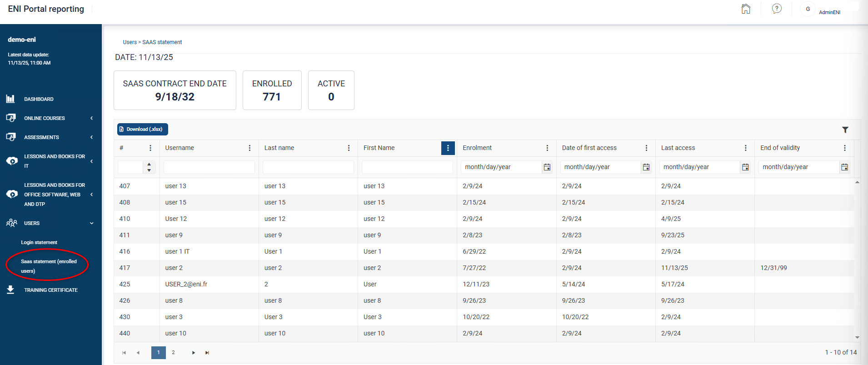Click the ENI Portal reporting title
Viewport: 868px width, 365px height.
[46, 9]
